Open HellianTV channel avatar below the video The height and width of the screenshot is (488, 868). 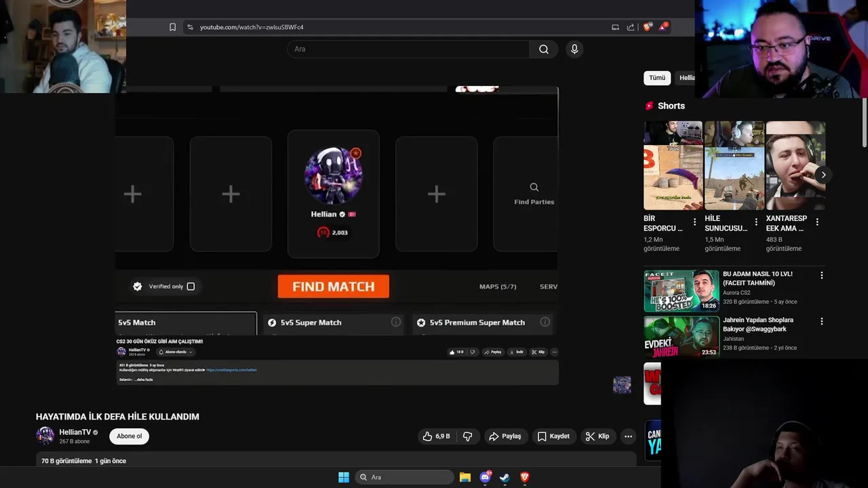click(45, 436)
